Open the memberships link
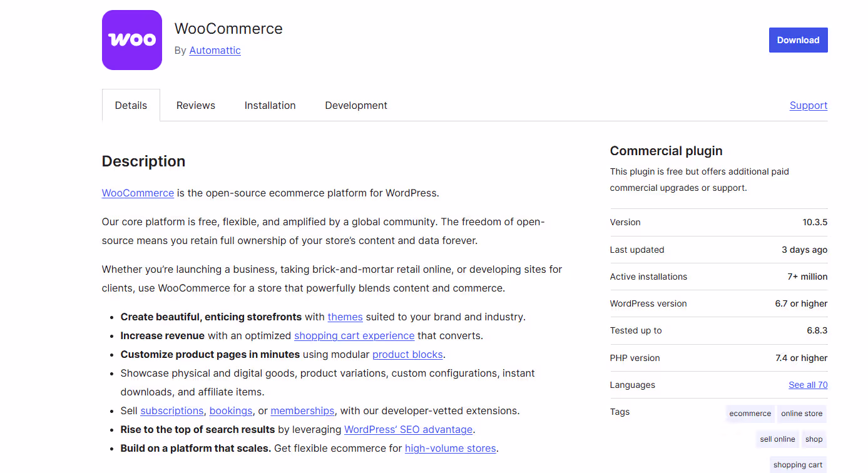Screen dimensions: 868x473 [x=302, y=410]
